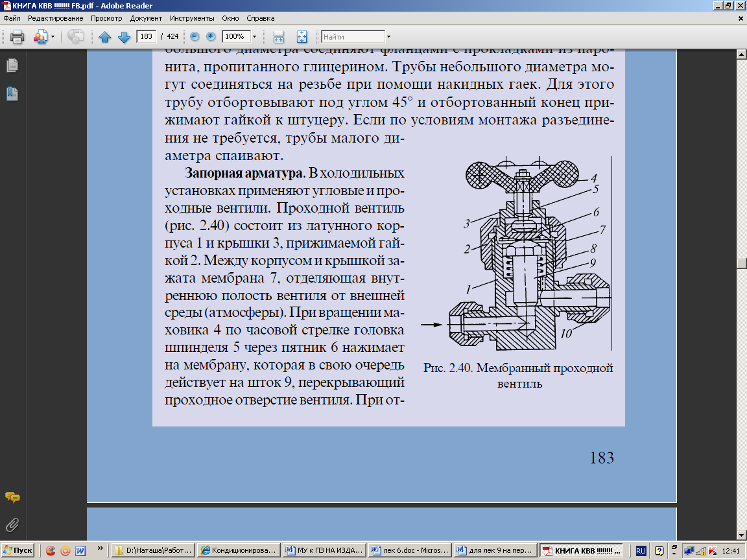The image size is (747, 560).
Task: Open the Файл menu
Action: 12,18
